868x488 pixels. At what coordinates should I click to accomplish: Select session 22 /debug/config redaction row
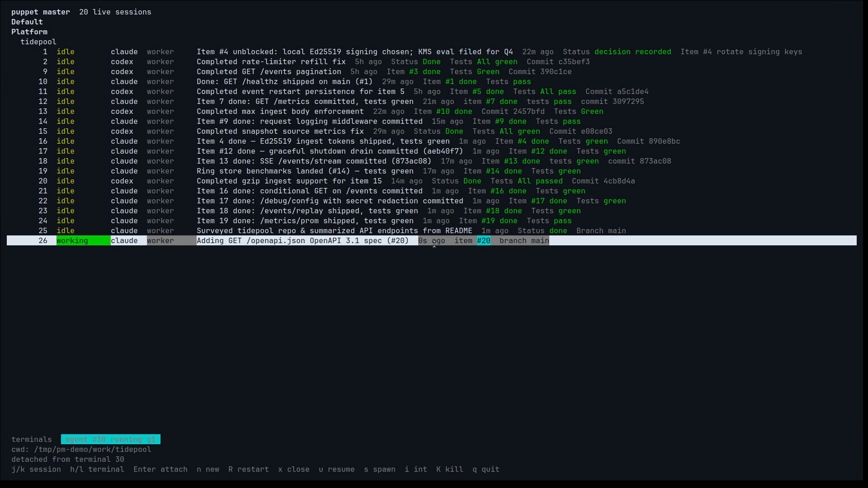[x=432, y=201]
